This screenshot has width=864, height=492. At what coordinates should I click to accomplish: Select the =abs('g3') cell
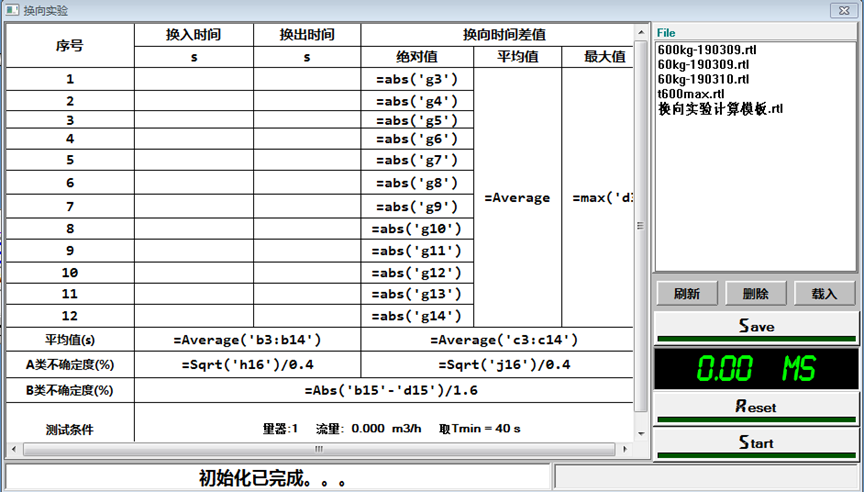(417, 79)
